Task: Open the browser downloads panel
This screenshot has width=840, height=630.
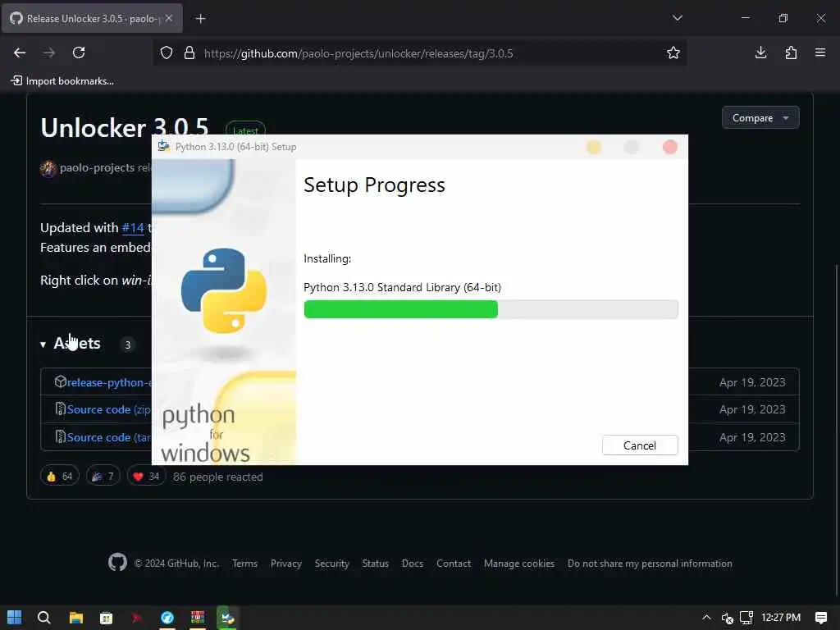Action: 760,52
